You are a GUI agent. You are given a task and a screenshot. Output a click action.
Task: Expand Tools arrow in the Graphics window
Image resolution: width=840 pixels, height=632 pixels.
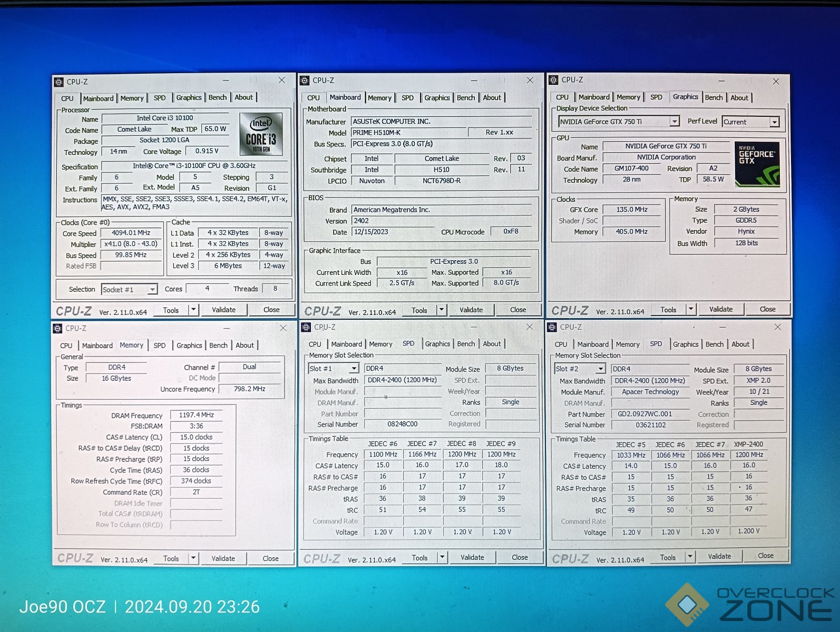[691, 309]
